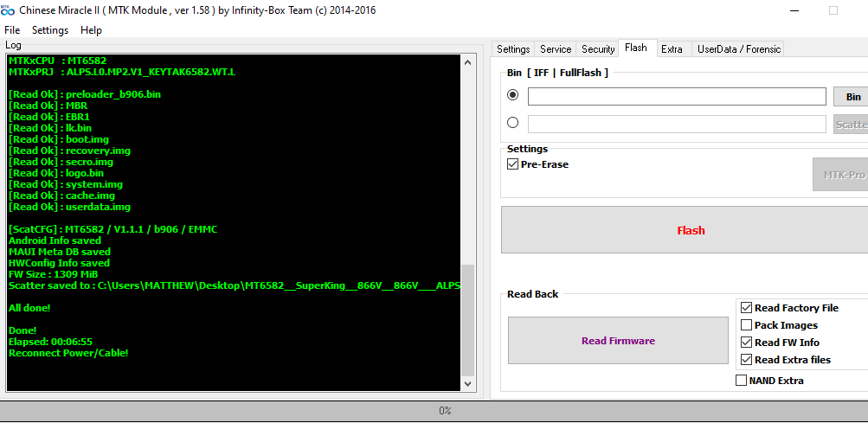Click the '[Read Ok] : EBR1' log line
Viewport: 868px width, 423px height.
click(49, 117)
